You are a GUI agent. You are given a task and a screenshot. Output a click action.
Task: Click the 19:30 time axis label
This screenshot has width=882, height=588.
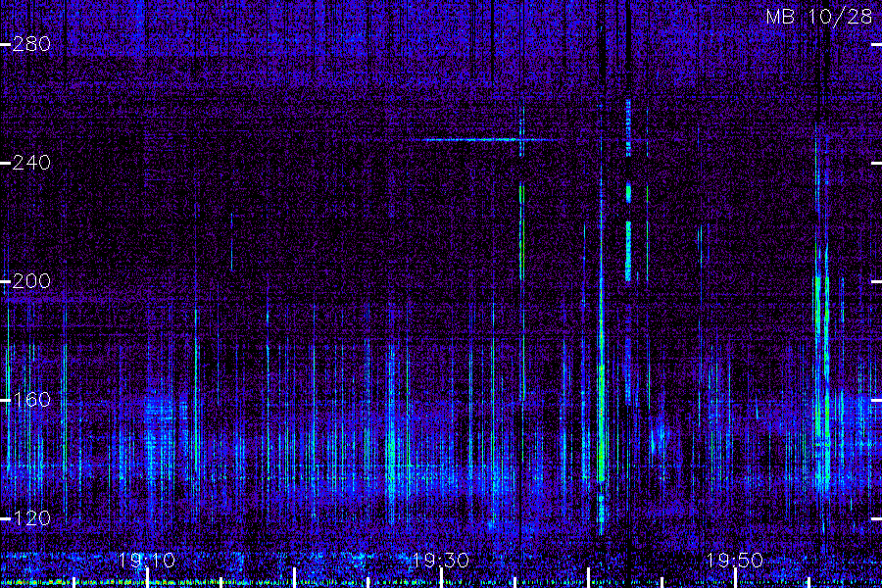[x=440, y=560]
